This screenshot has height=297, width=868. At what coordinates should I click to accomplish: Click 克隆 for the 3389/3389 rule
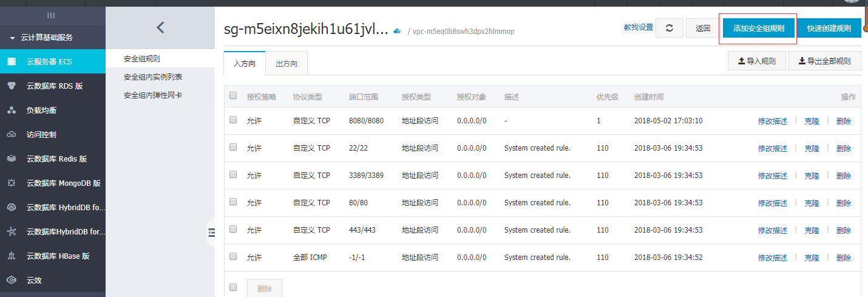pos(812,176)
